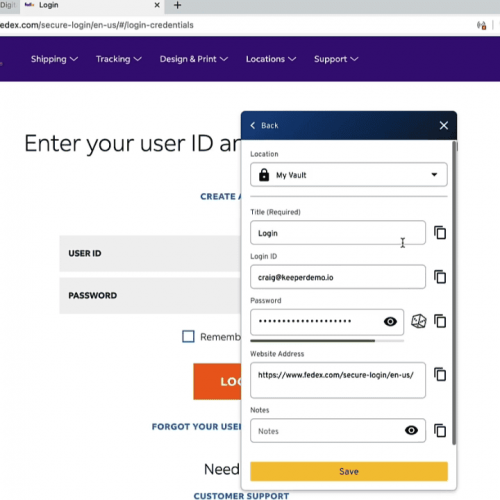Viewport: 500px width, 500px height.
Task: Click the Create account link
Action: [220, 197]
